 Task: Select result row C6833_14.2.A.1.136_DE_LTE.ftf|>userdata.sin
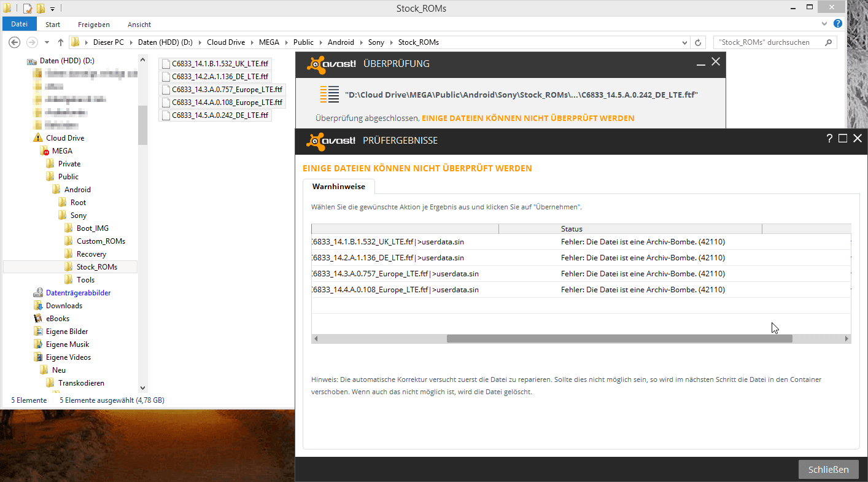(x=581, y=258)
